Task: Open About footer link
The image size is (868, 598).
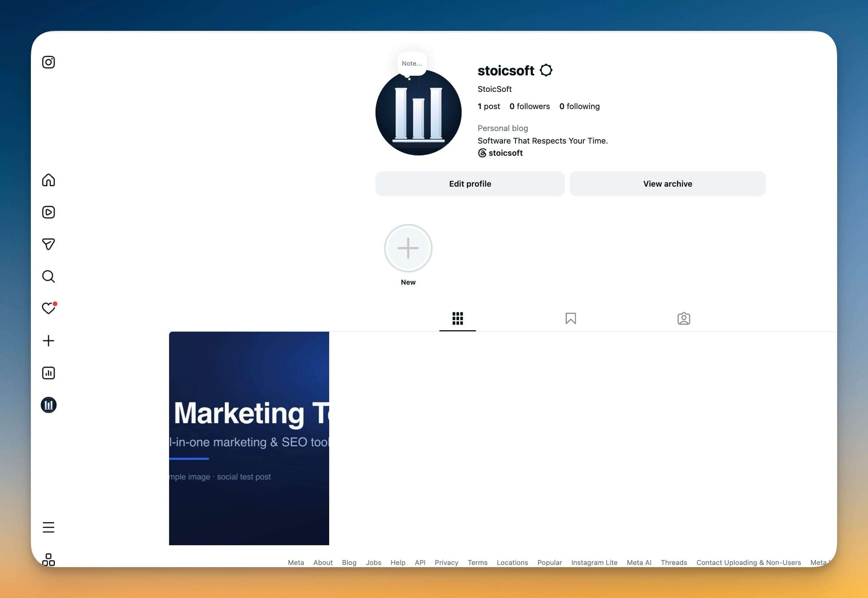Action: click(323, 562)
